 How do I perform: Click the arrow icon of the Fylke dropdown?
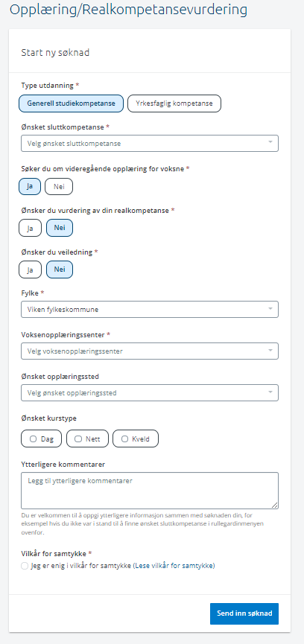pyautogui.click(x=270, y=308)
